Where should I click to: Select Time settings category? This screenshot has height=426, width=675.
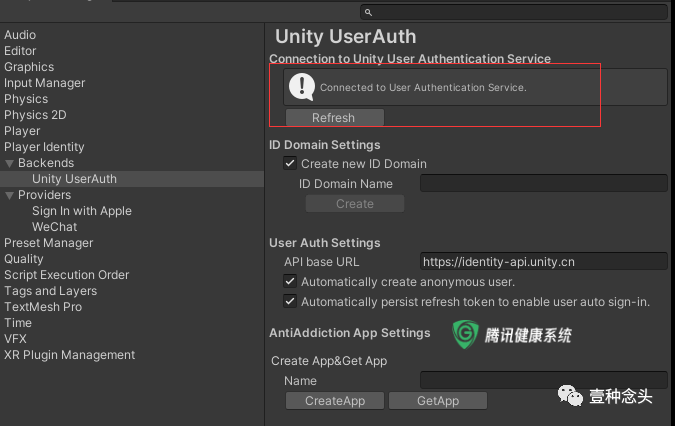tap(18, 323)
